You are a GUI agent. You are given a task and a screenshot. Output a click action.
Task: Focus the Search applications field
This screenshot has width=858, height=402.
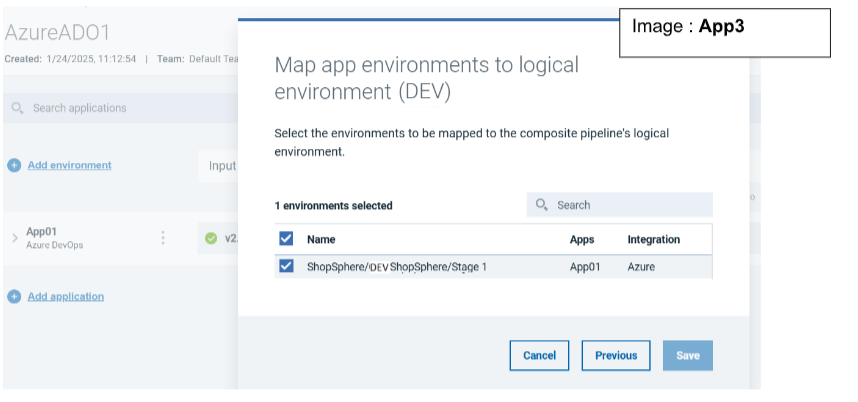point(120,108)
